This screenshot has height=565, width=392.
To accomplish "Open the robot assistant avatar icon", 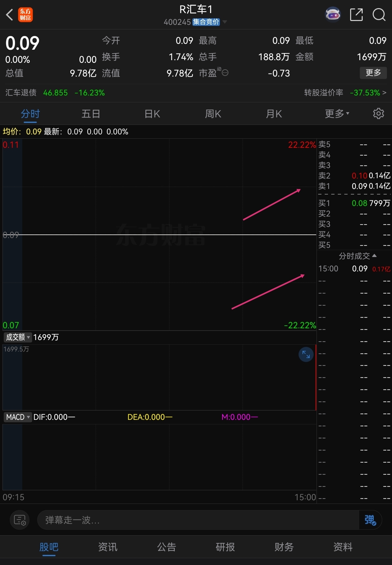I will tap(333, 14).
